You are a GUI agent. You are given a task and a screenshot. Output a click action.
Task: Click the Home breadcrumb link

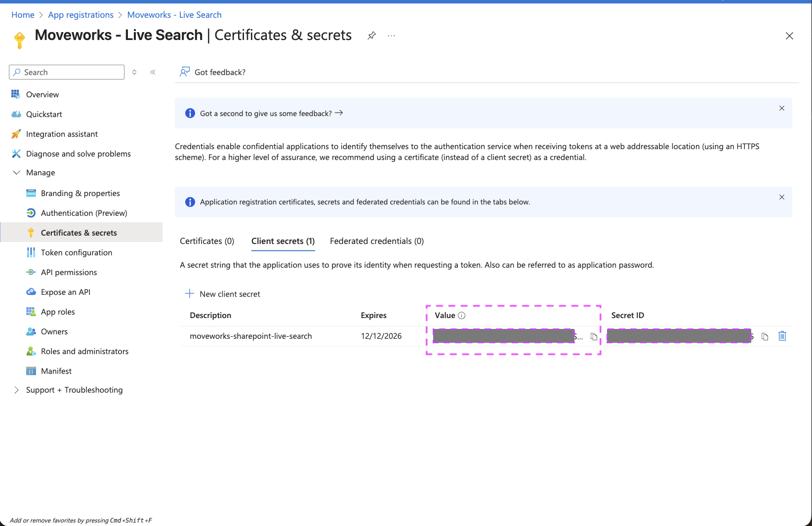[23, 15]
